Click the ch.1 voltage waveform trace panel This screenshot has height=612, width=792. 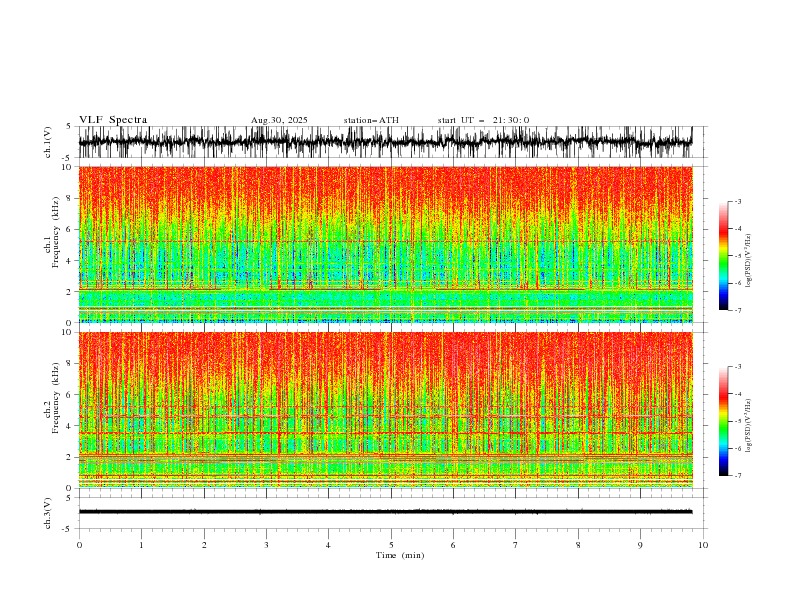pyautogui.click(x=385, y=142)
